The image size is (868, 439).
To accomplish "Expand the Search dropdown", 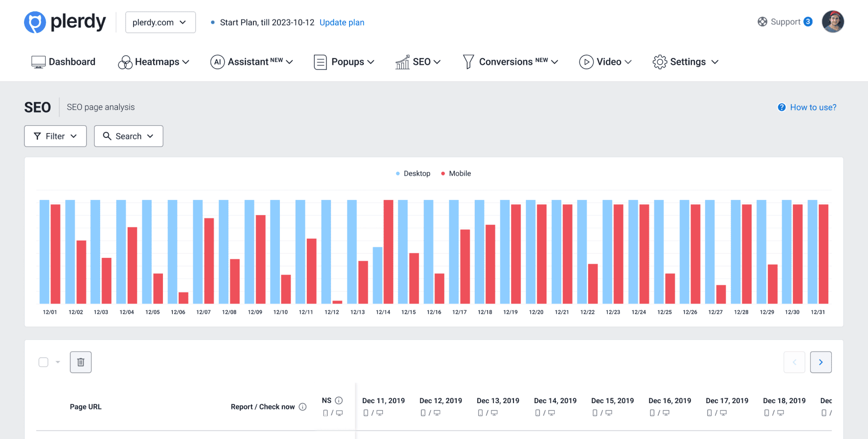I will coord(128,136).
